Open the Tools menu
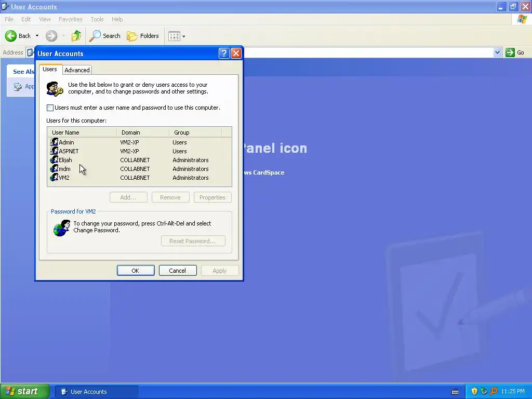532x399 pixels. [97, 19]
